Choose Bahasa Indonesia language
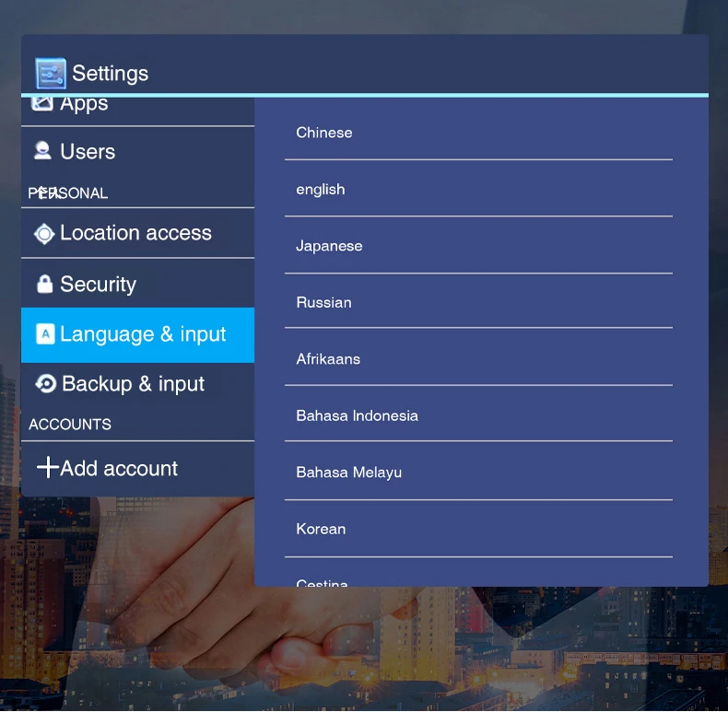 pos(357,415)
